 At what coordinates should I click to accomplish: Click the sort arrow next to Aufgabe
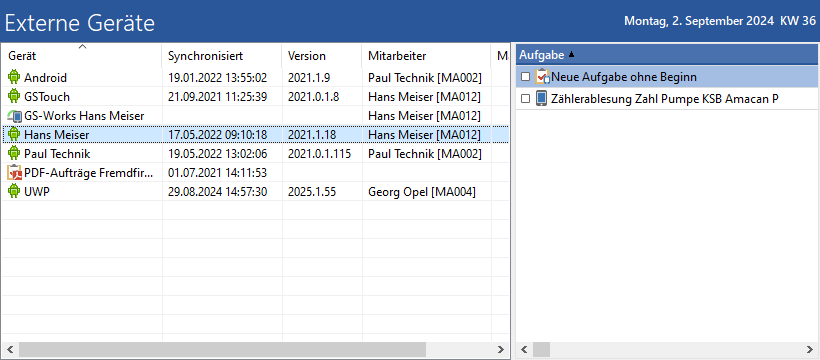pos(571,55)
